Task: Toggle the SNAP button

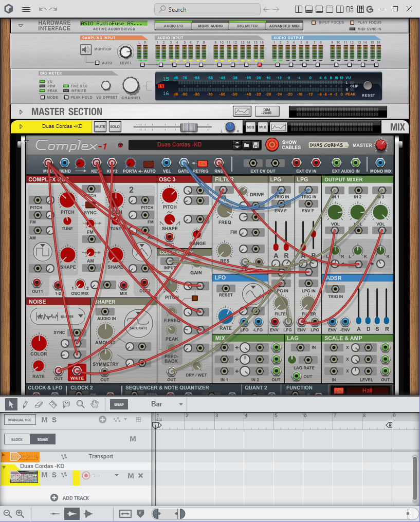Action: point(119,404)
